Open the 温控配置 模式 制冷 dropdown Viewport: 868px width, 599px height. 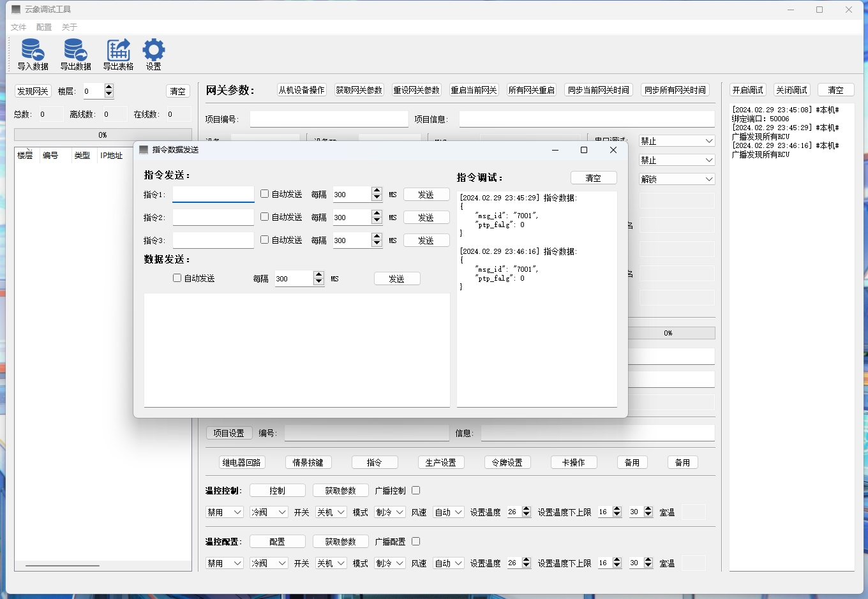[x=390, y=563]
